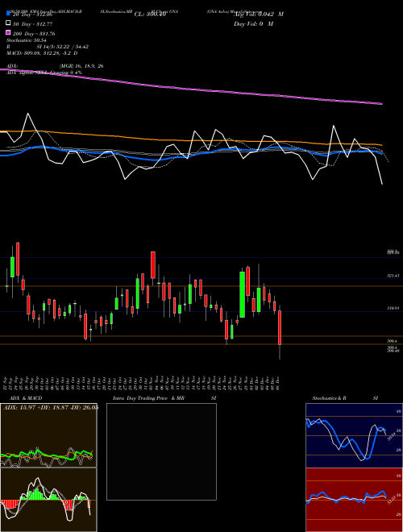Click the 'Intra Day Trading Price & MRSI' title
Image resolution: width=403 pixels, height=532 pixels.
(x=164, y=398)
